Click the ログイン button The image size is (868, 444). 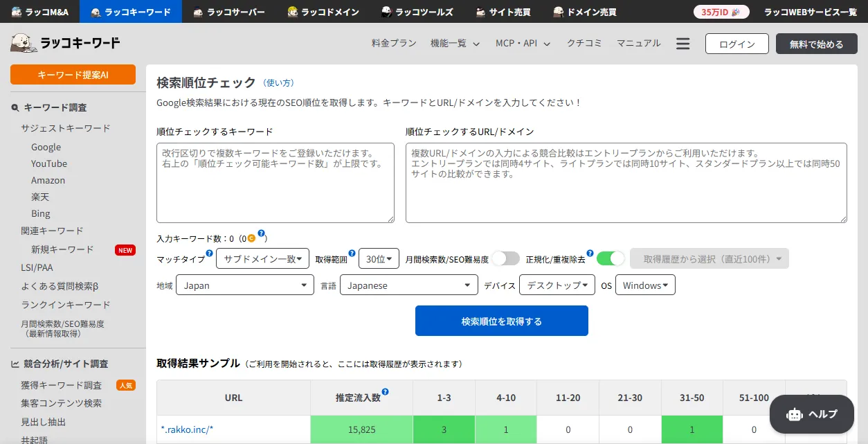click(x=737, y=44)
